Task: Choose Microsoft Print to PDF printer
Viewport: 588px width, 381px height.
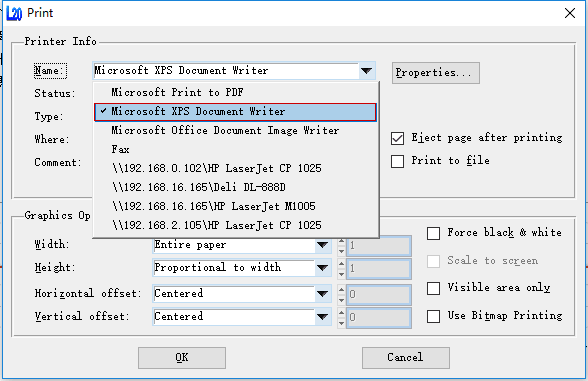Action: pos(236,92)
